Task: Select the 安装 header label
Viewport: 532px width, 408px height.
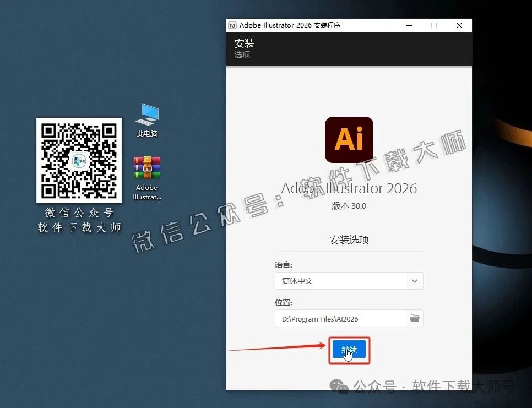Action: [244, 42]
